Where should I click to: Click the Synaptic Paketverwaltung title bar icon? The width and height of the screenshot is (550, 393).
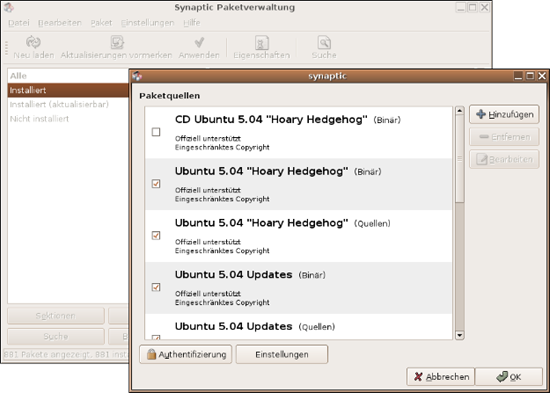click(x=9, y=7)
